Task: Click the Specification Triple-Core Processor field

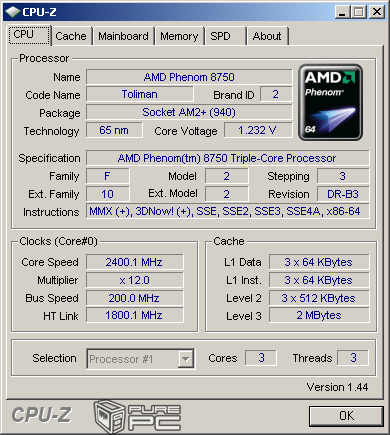Action: coord(228,158)
